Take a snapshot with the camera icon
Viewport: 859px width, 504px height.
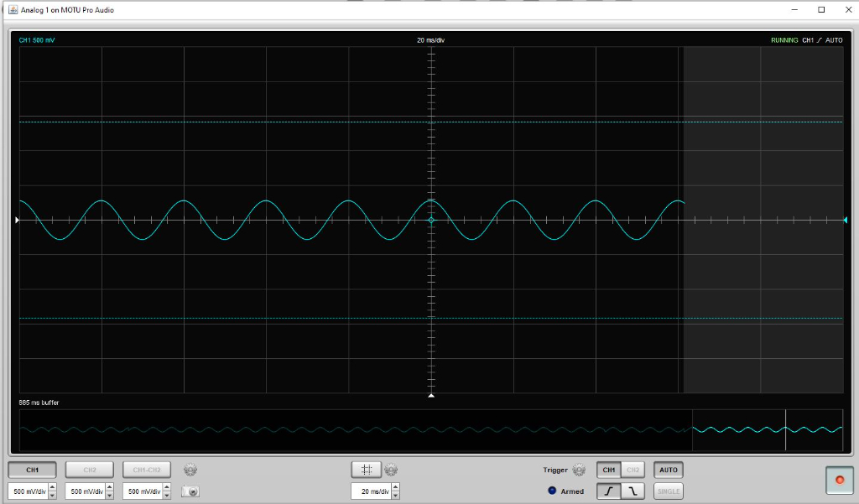190,491
